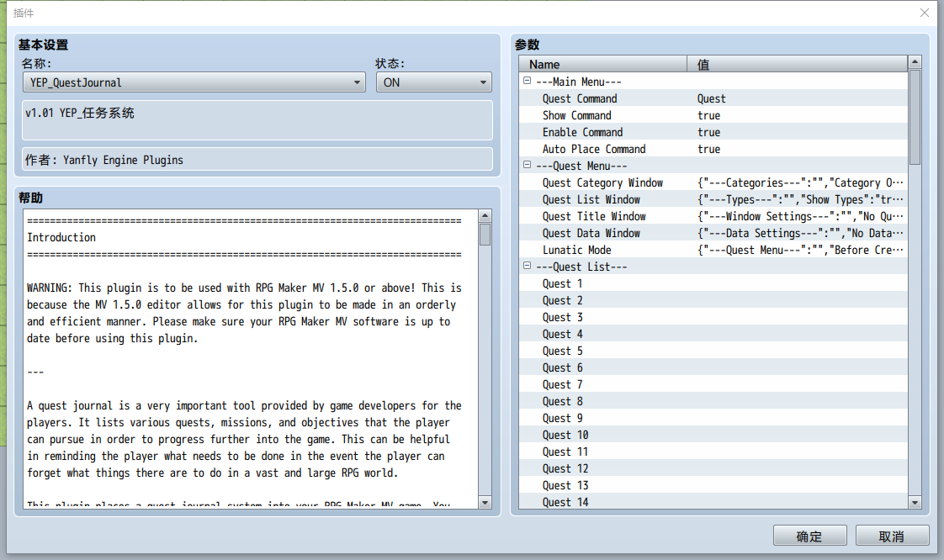Open the 状态 ON status dropdown

coord(433,82)
